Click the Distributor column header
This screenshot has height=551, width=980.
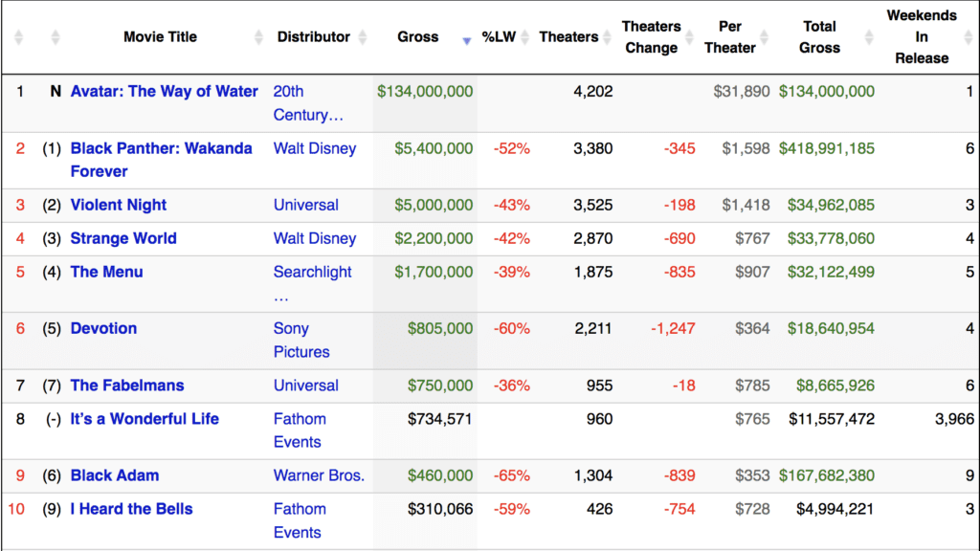[x=313, y=37]
